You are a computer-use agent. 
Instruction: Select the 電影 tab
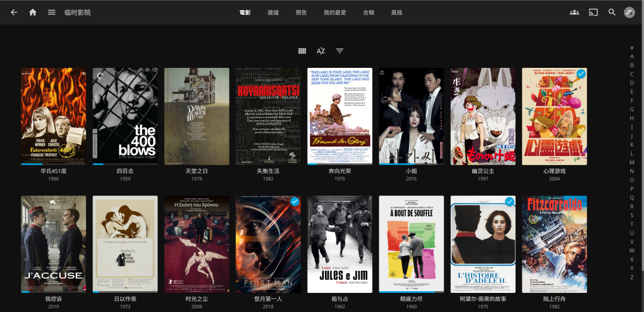pos(245,13)
